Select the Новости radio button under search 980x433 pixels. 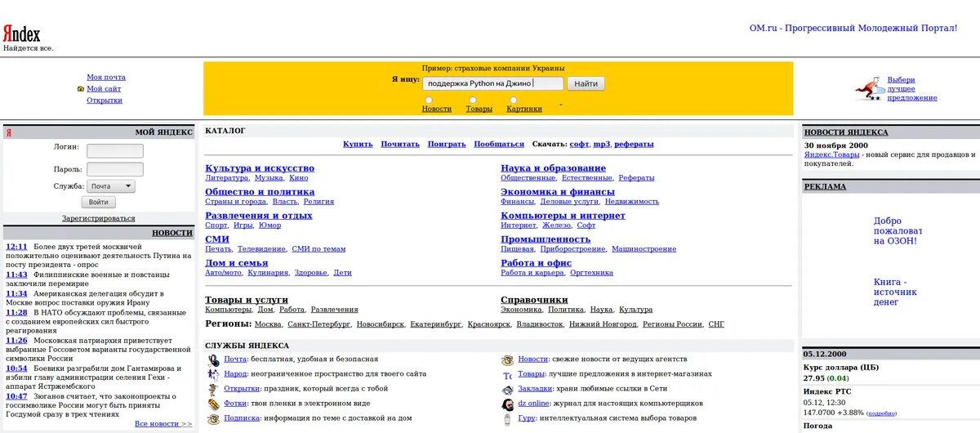pos(430,100)
